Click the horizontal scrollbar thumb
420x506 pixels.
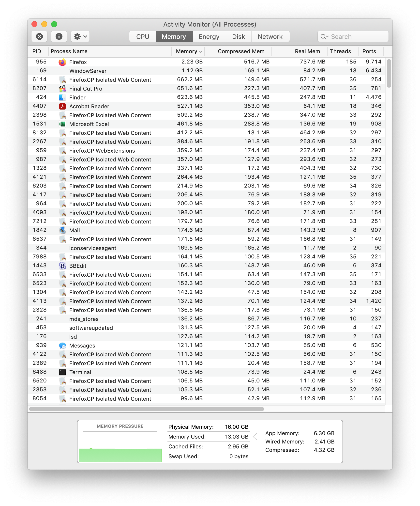(x=147, y=409)
